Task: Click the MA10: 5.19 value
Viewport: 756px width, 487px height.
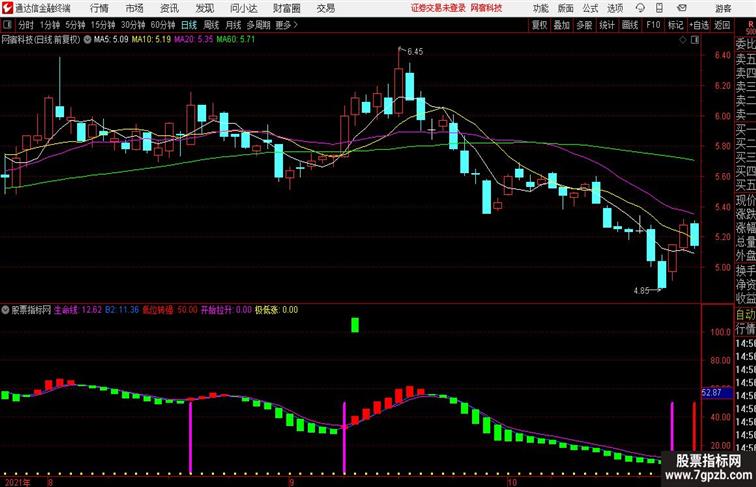Action: [x=151, y=40]
